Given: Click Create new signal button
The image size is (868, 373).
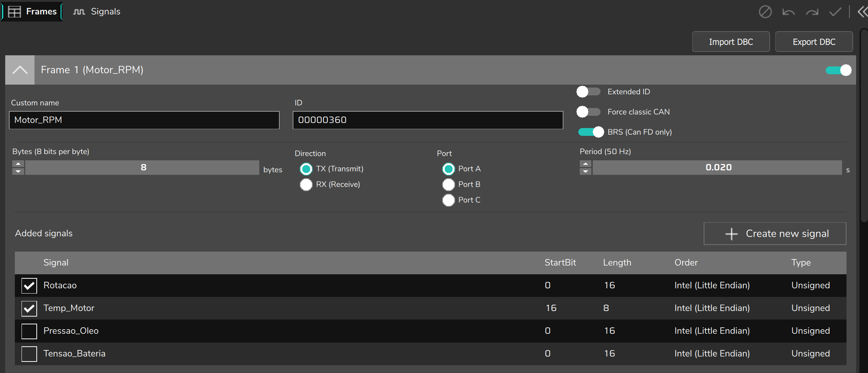Looking at the screenshot, I should [775, 233].
